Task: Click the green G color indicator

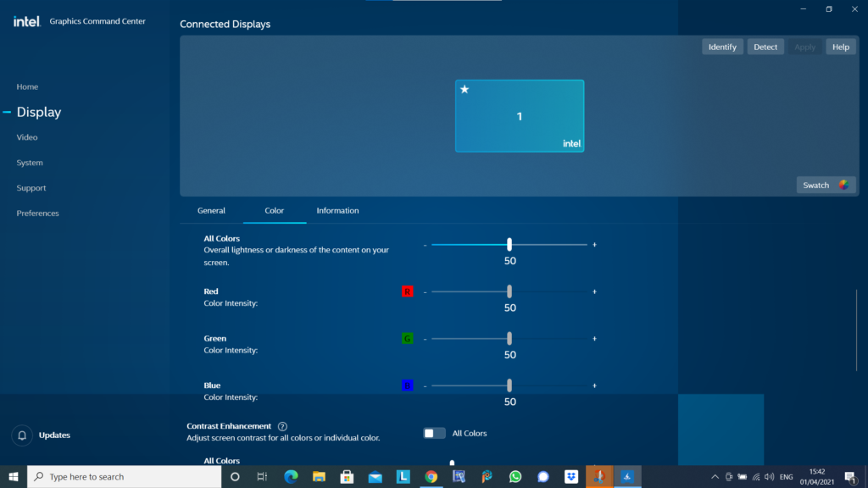Action: click(x=407, y=339)
